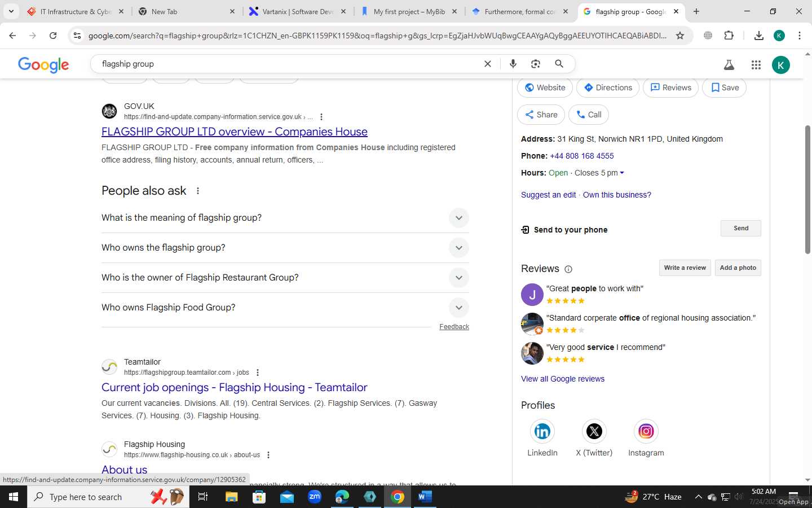View site information icon in address bar

77,36
